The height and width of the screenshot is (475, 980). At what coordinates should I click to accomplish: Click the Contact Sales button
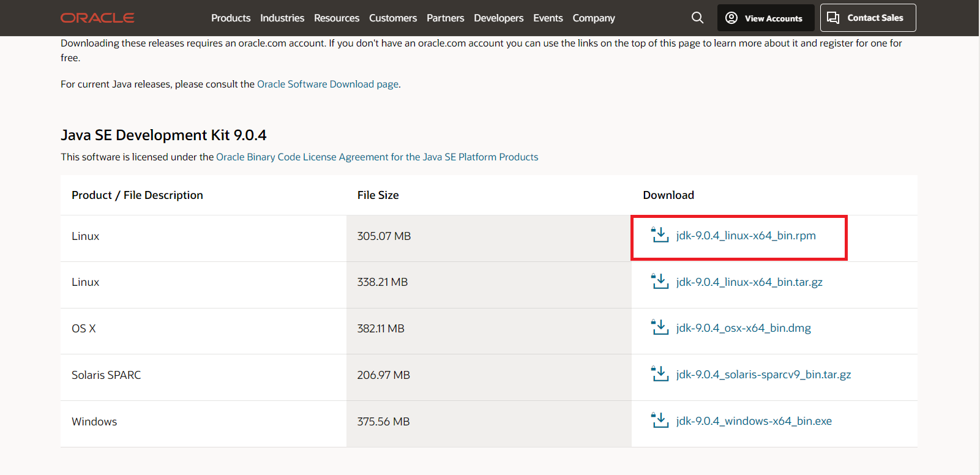pos(868,18)
